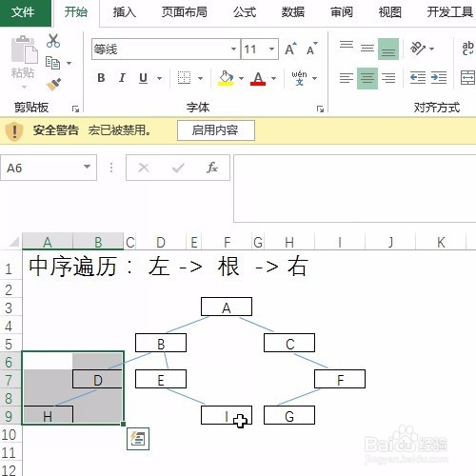Select the tree node box G

[289, 415]
